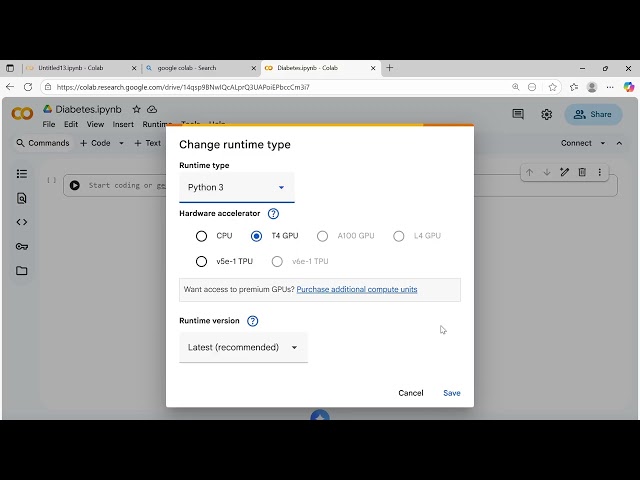The height and width of the screenshot is (480, 640).
Task: Choose the L4 GPU radio option
Action: 399,236
